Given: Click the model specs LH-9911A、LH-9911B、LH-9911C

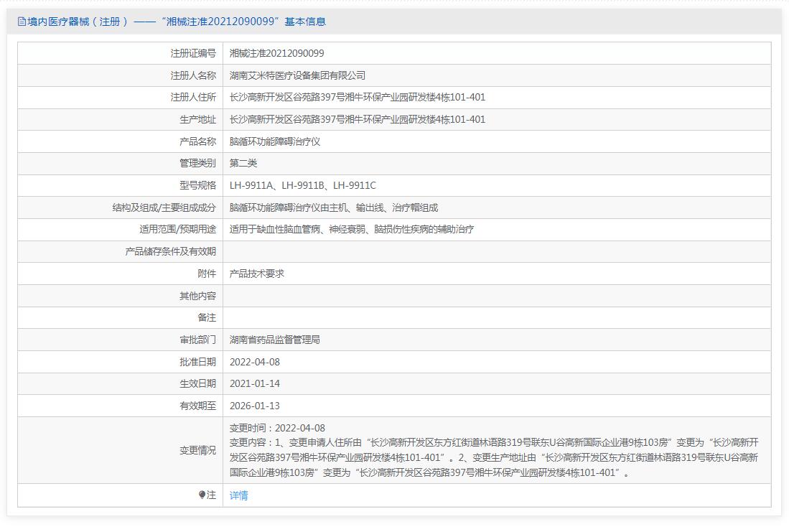Looking at the screenshot, I should coord(302,185).
